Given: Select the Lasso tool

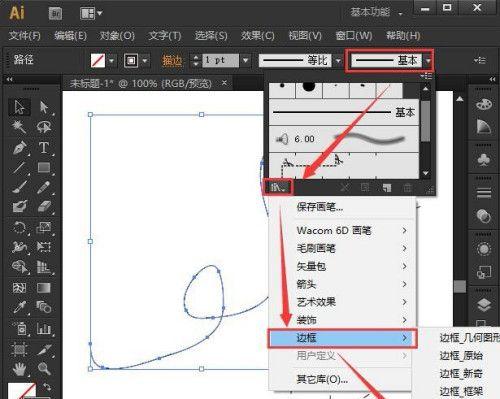Looking at the screenshot, I should click(44, 127).
